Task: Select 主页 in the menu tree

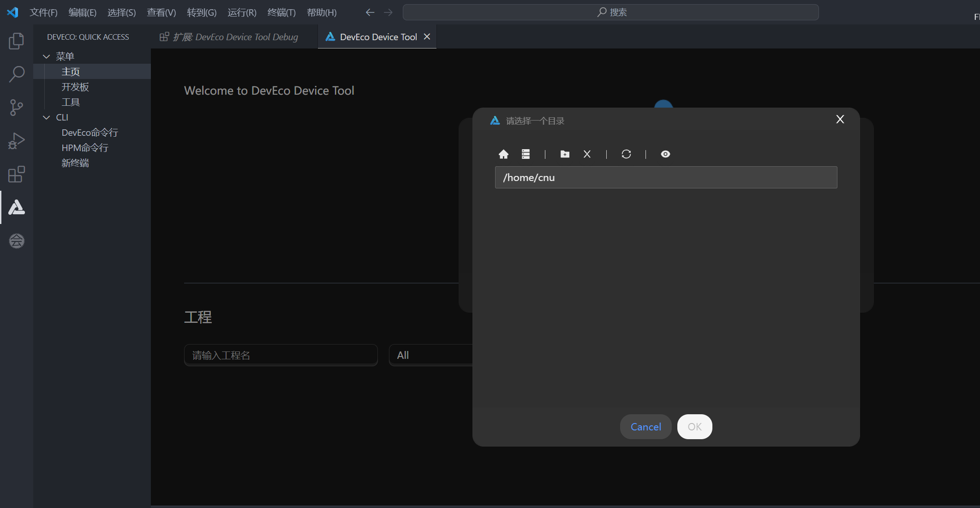Action: tap(71, 72)
